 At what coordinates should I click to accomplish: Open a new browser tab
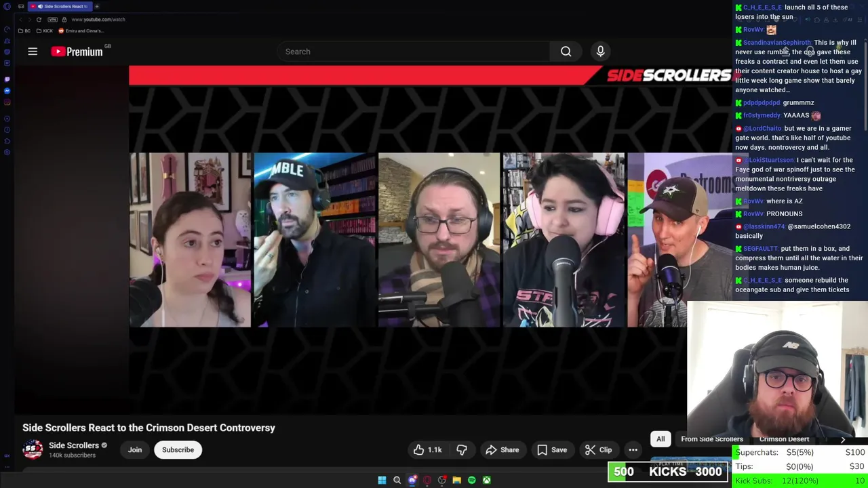97,6
